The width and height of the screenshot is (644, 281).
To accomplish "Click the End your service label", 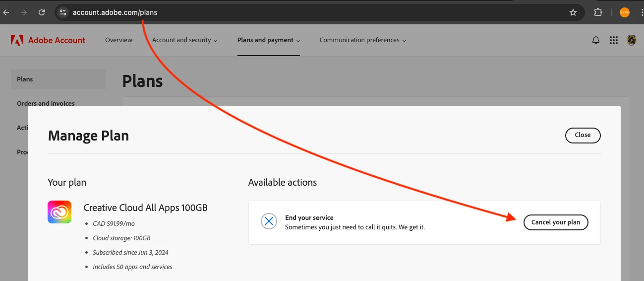I will click(309, 217).
